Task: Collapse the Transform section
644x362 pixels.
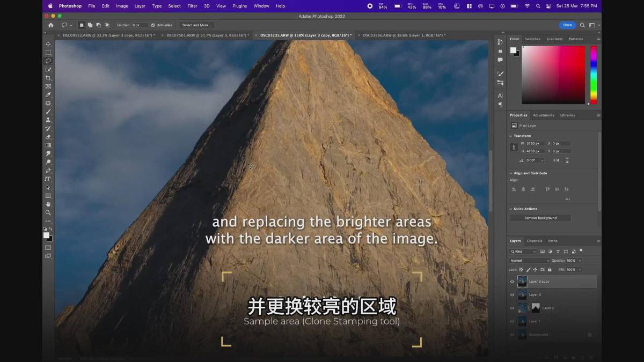Action: click(x=511, y=136)
